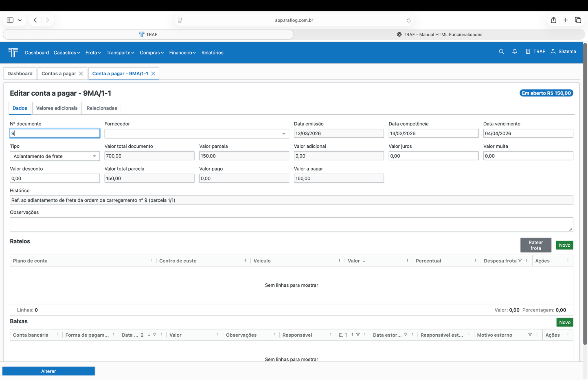The width and height of the screenshot is (588, 380).
Task: Open the Relacionadas tab
Action: coord(102,108)
